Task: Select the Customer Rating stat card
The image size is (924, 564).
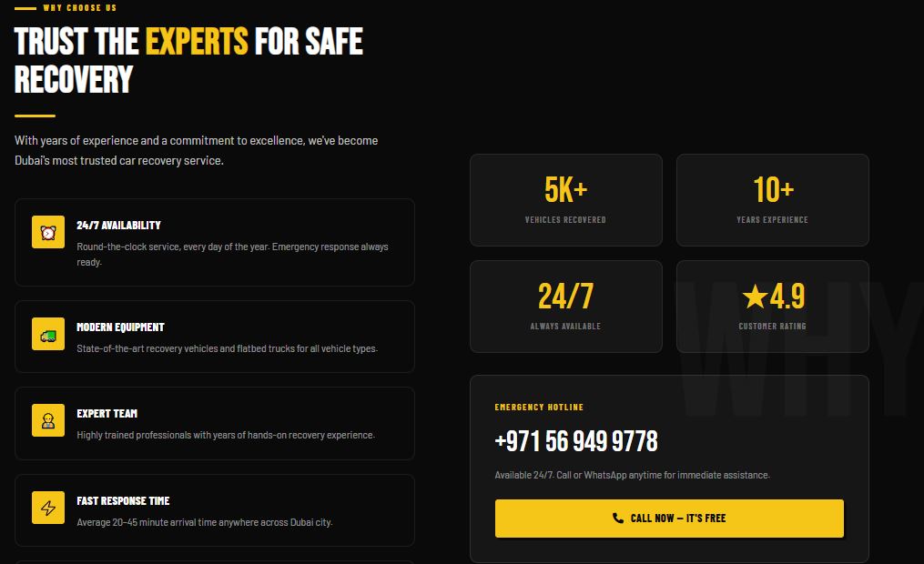Action: click(773, 307)
